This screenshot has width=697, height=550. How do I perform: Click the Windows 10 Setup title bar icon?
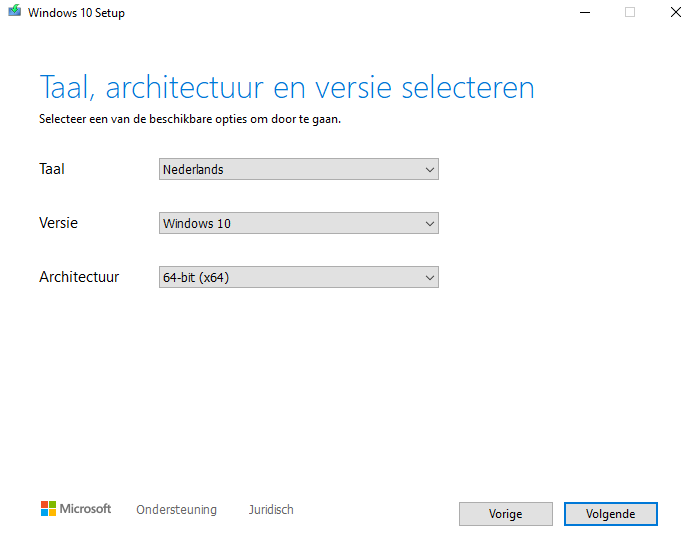click(14, 11)
